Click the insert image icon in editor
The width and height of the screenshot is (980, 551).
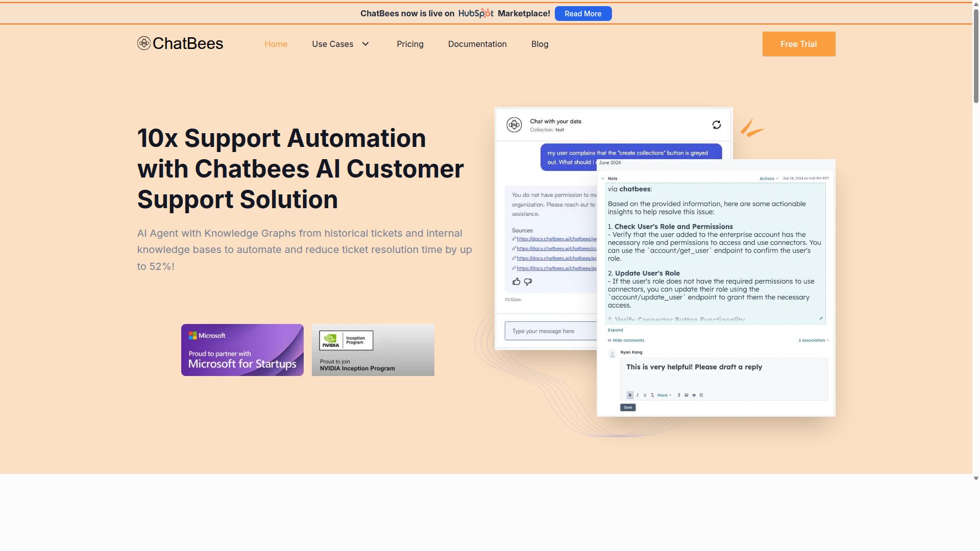click(x=687, y=395)
